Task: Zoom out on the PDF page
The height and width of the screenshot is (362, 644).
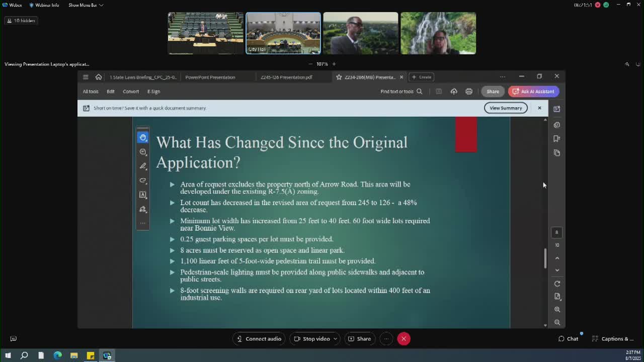Action: pos(557,323)
